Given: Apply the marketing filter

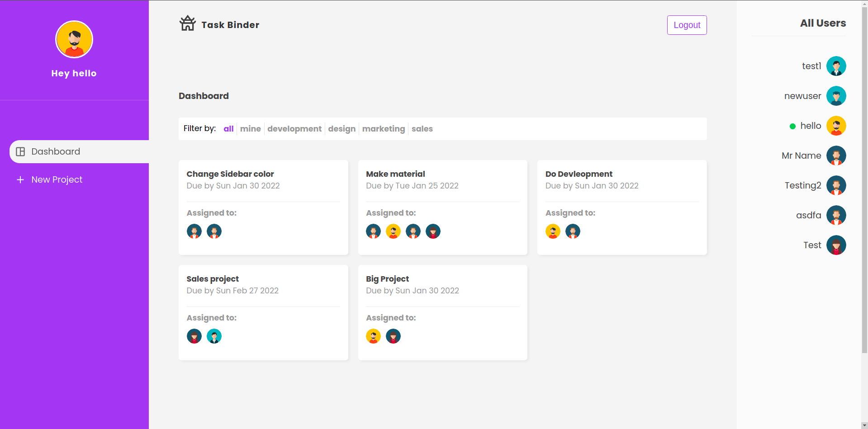Looking at the screenshot, I should click(x=383, y=129).
